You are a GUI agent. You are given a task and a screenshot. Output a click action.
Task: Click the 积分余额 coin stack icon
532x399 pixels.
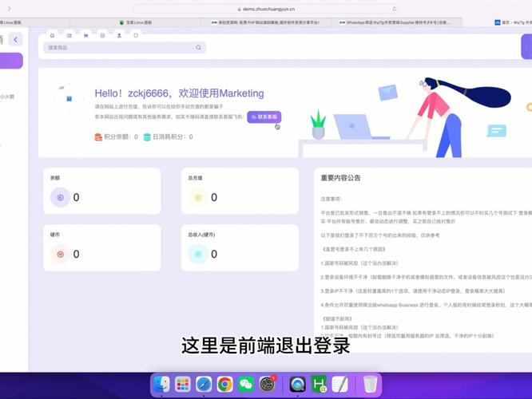click(x=98, y=137)
